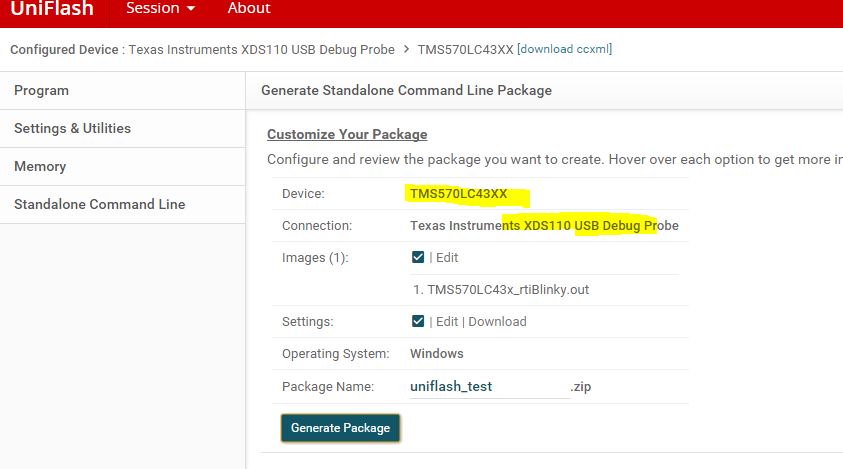Viewport: 843px width, 469px height.
Task: Open Settings & Utilities sidebar tab
Action: pos(123,129)
